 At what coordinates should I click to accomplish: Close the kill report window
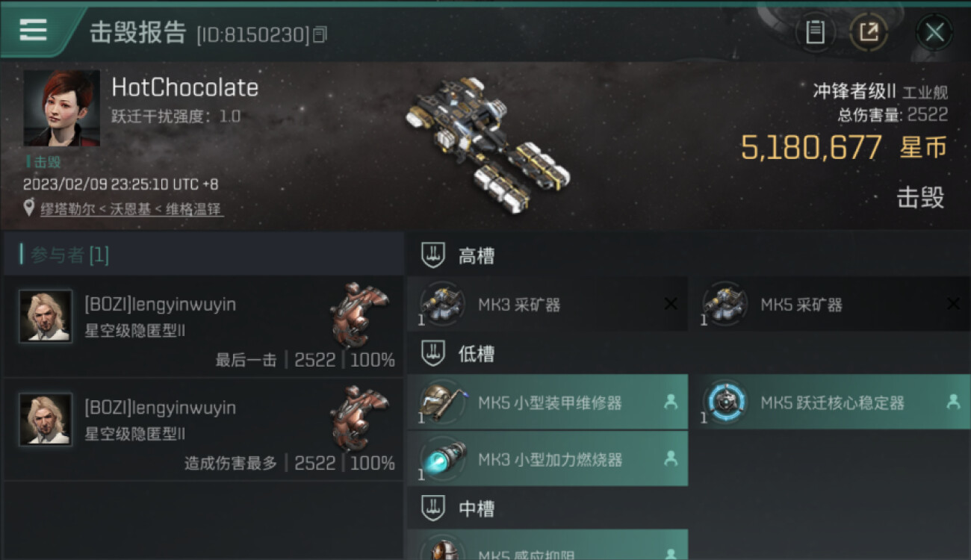click(x=934, y=32)
